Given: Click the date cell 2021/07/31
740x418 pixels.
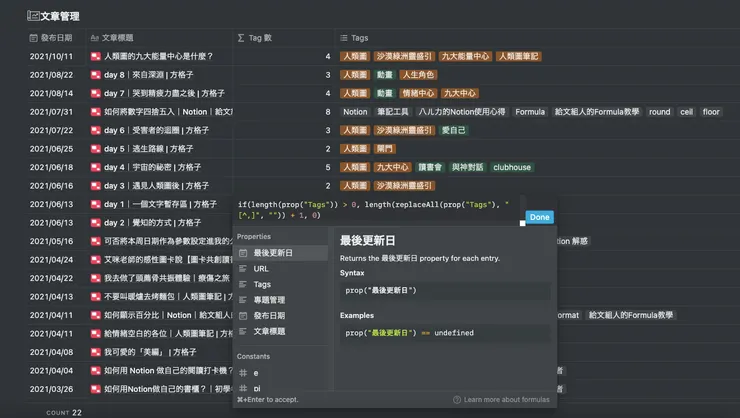Looking at the screenshot, I should pos(51,112).
